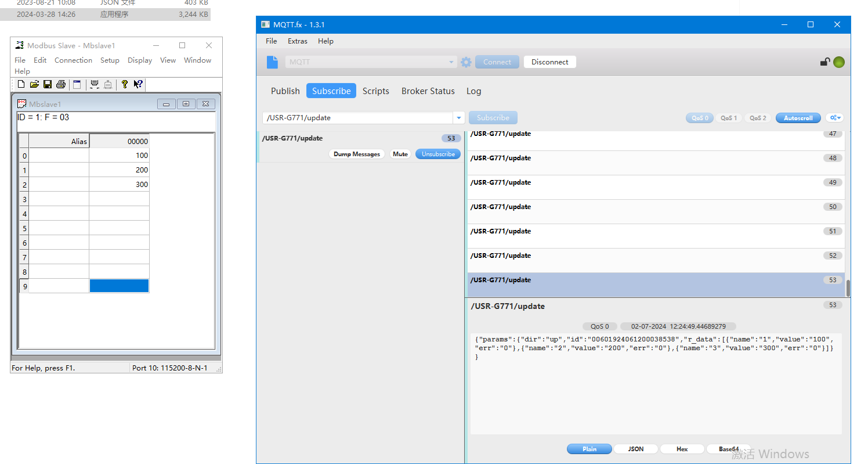Image resolution: width=868 pixels, height=464 pixels.
Task: Open the subscribe options gears dropdown
Action: coord(835,118)
